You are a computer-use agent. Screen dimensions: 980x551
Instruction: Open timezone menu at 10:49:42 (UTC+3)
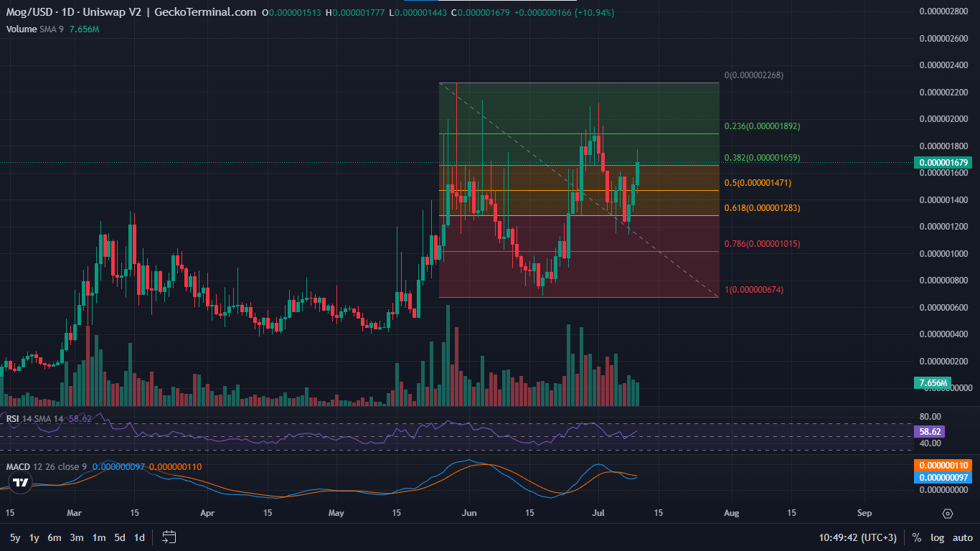pos(857,537)
